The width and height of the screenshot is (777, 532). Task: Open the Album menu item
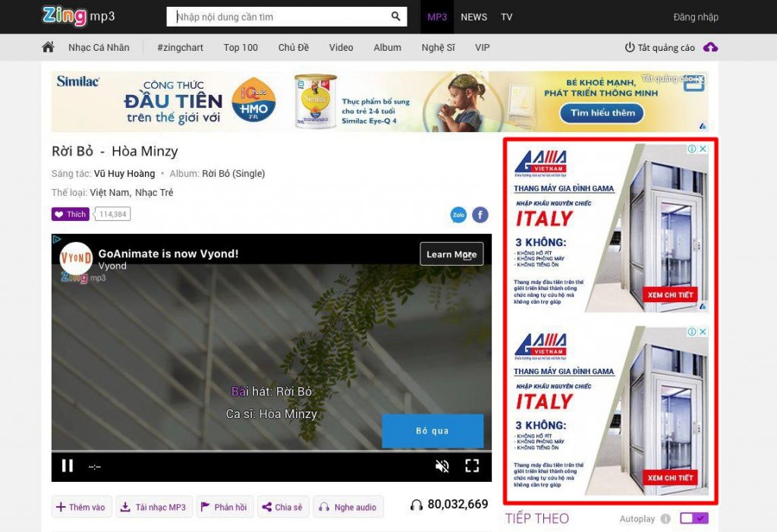pyautogui.click(x=388, y=48)
